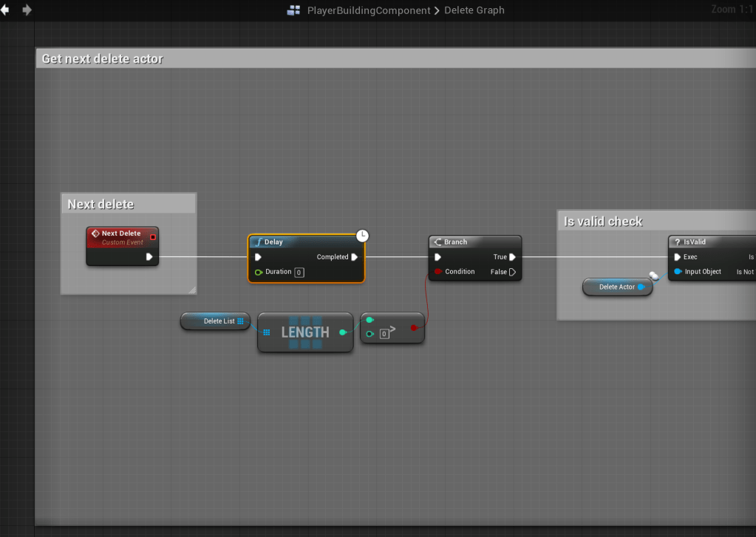Select the LENGTH array node
Screen dimensions: 756x537
click(304, 332)
